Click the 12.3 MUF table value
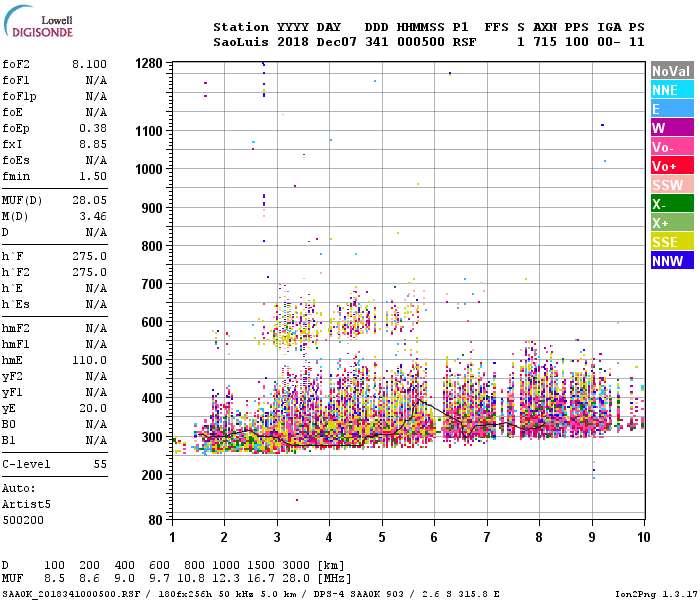Viewport: 700px width, 600px height. click(x=226, y=578)
